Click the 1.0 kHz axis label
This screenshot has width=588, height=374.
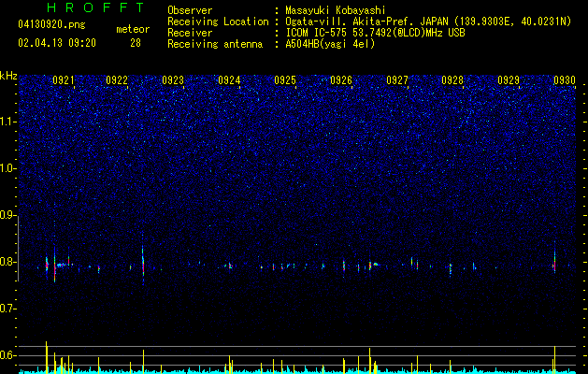coord(7,168)
